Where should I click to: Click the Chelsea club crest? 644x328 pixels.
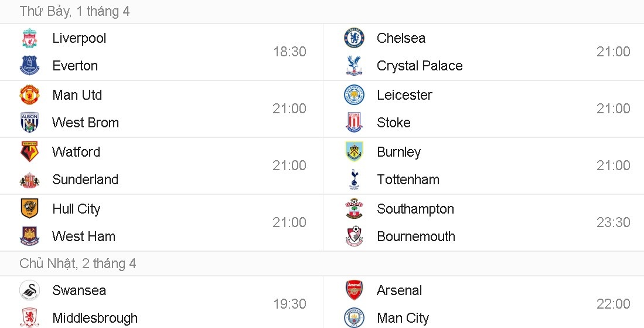[x=354, y=38]
